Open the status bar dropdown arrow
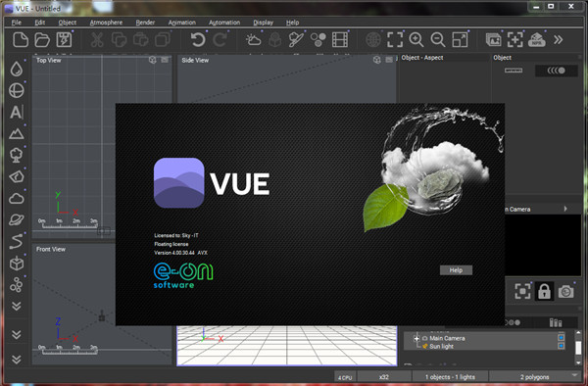The width and height of the screenshot is (588, 386). (575, 375)
